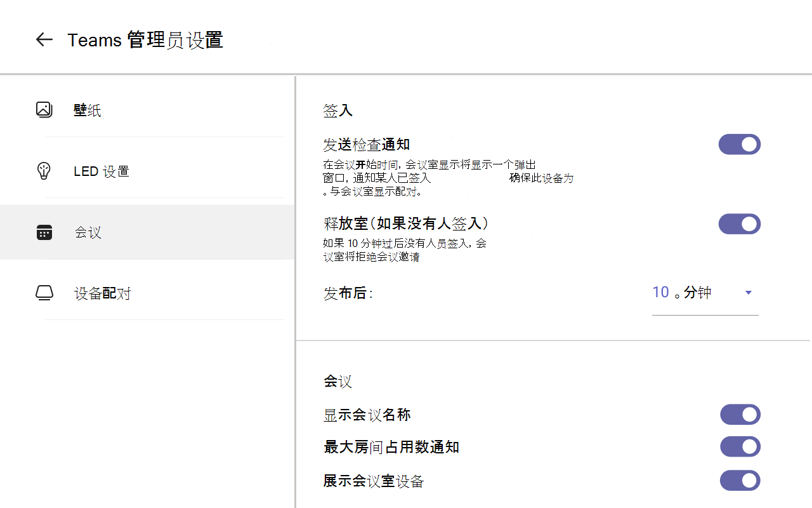
Task: Click the 最大房间占用数通知 label
Action: pos(391,447)
